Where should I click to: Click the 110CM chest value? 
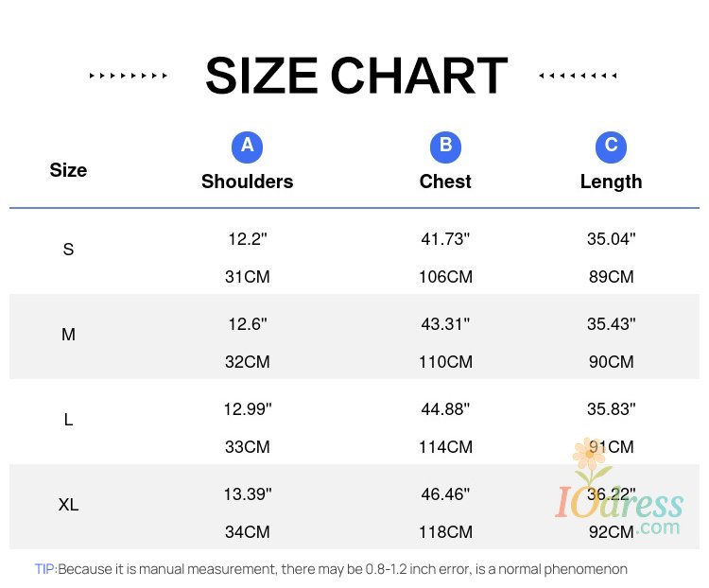445,362
